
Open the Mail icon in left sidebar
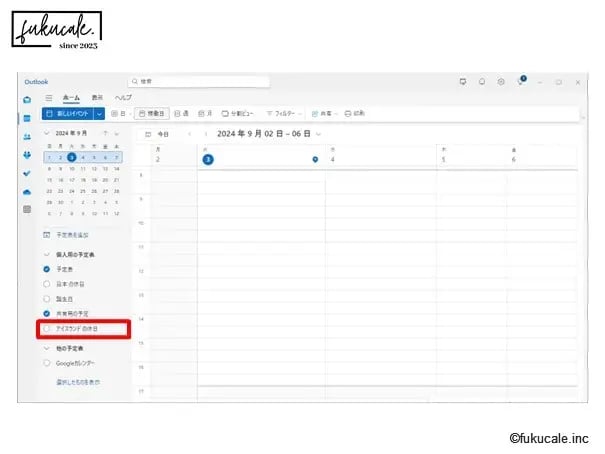[27, 99]
